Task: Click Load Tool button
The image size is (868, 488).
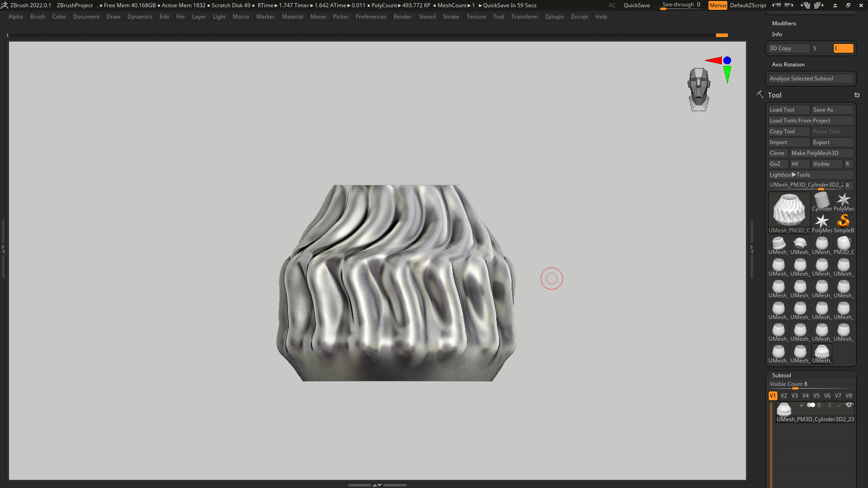Action: (x=789, y=110)
